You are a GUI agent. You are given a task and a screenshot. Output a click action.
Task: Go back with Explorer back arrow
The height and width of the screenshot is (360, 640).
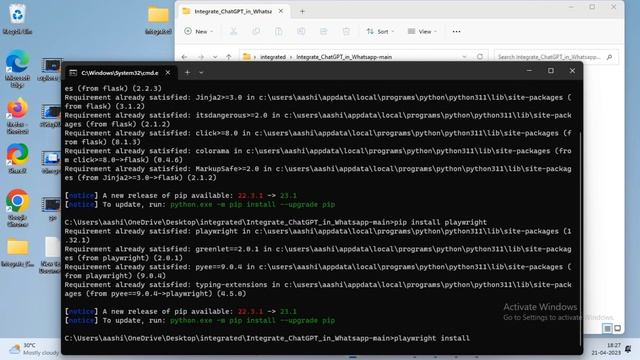click(x=184, y=57)
